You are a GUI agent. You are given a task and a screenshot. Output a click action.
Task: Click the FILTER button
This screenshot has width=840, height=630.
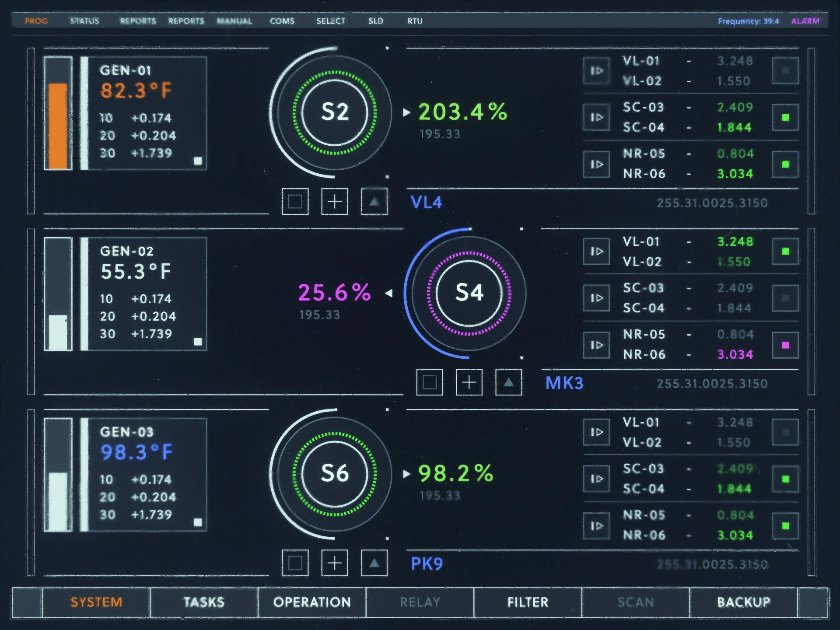(528, 602)
